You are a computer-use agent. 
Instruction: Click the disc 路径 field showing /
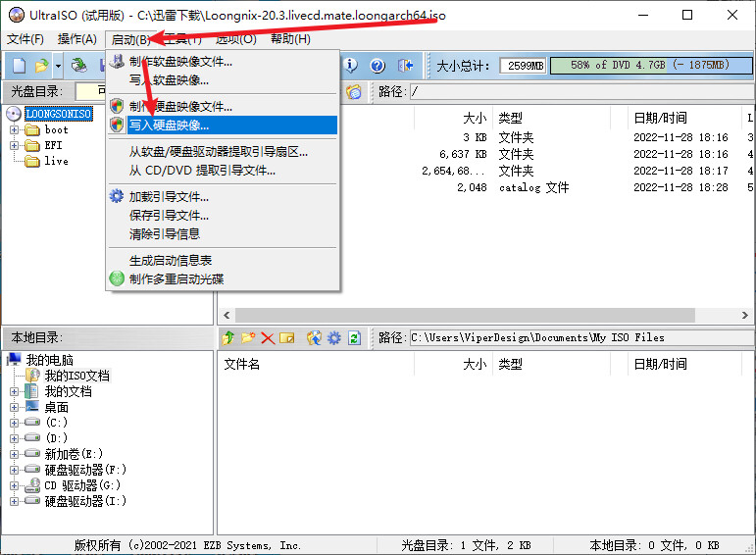(581, 91)
